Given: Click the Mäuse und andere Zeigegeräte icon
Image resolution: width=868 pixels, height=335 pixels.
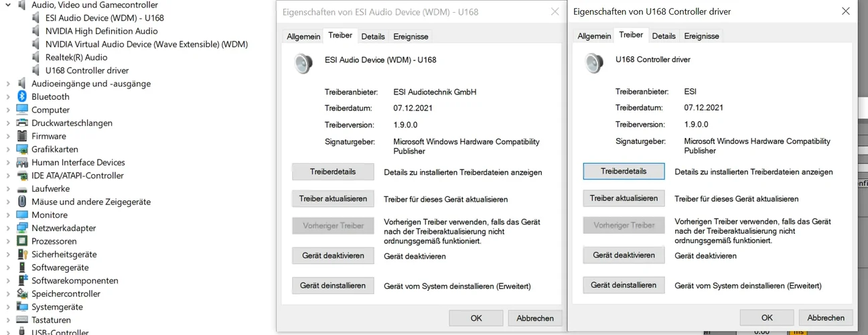Looking at the screenshot, I should click(x=22, y=202).
